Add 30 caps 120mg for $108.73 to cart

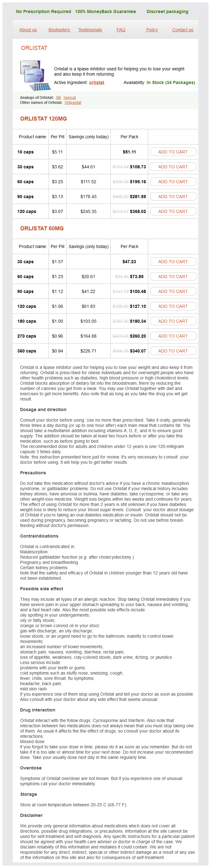[173, 167]
